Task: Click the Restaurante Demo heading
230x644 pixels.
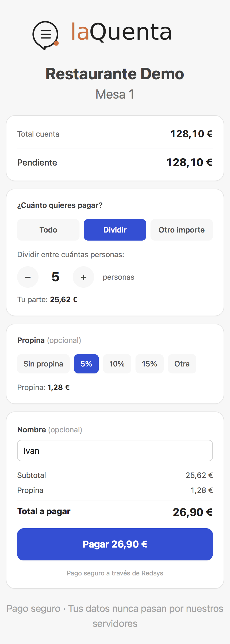Action: click(115, 74)
